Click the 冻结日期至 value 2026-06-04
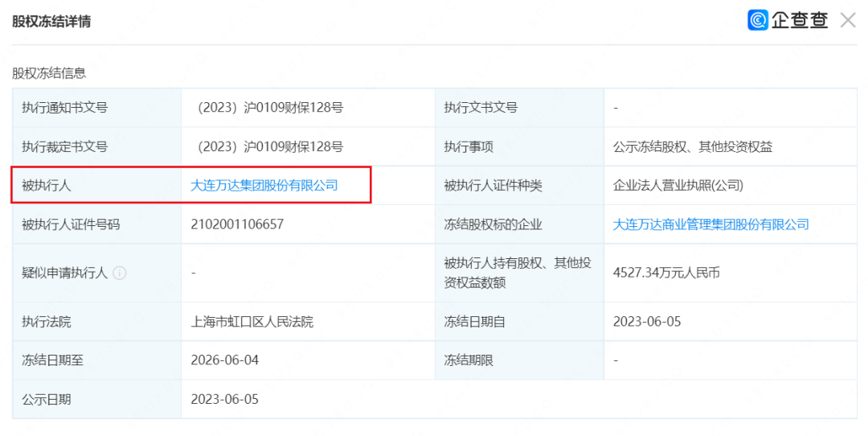 [225, 360]
